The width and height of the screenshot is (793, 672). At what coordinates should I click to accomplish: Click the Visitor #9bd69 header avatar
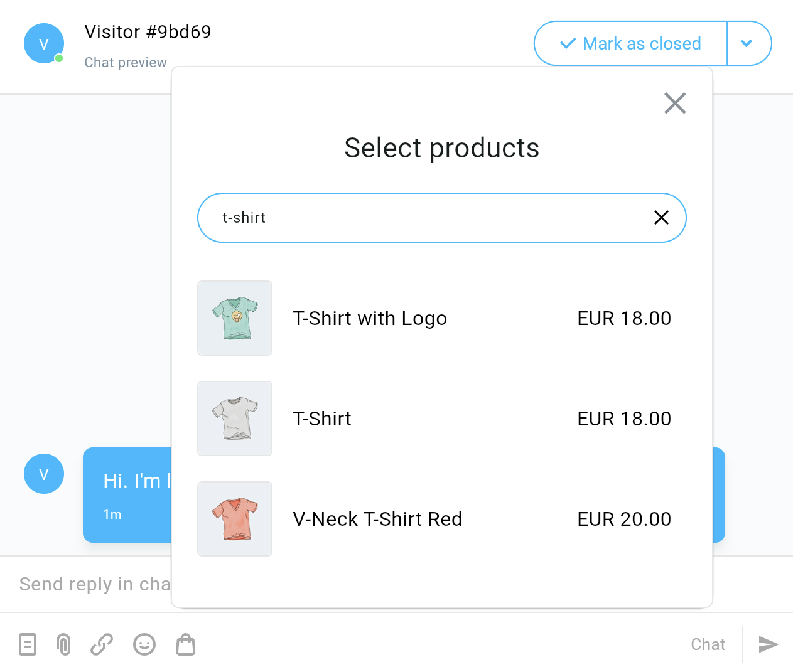44,43
